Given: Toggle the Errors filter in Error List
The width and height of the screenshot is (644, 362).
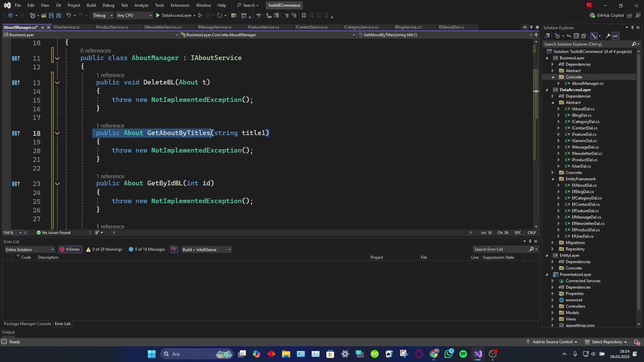Looking at the screenshot, I should (70, 249).
